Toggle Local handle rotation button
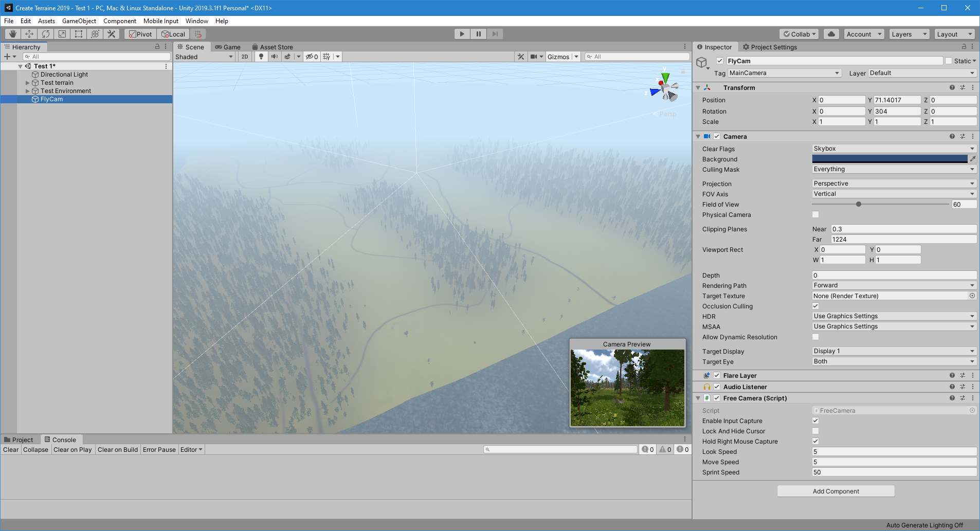This screenshot has width=980, height=531. pos(173,34)
